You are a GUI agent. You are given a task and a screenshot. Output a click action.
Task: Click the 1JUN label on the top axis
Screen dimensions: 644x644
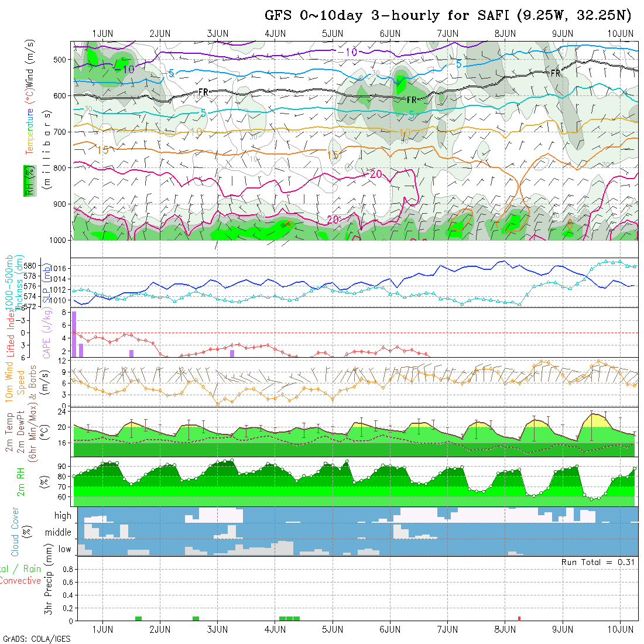[x=103, y=33]
